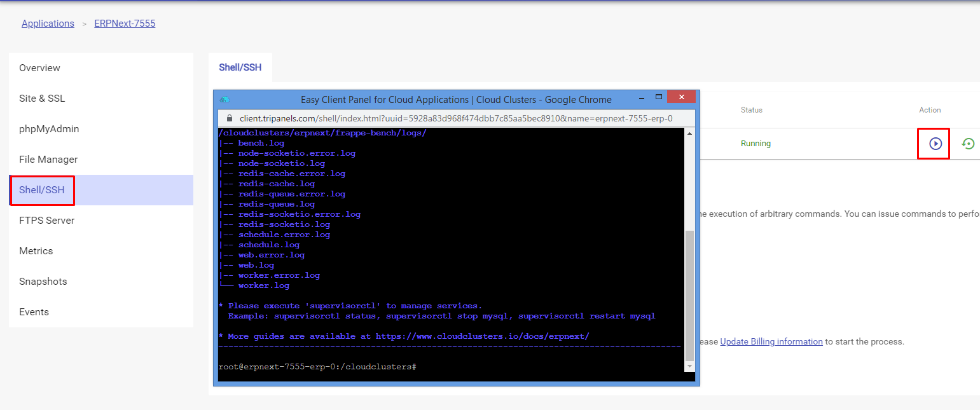Click redis-socketio.error.log in terminal listing

(x=300, y=214)
